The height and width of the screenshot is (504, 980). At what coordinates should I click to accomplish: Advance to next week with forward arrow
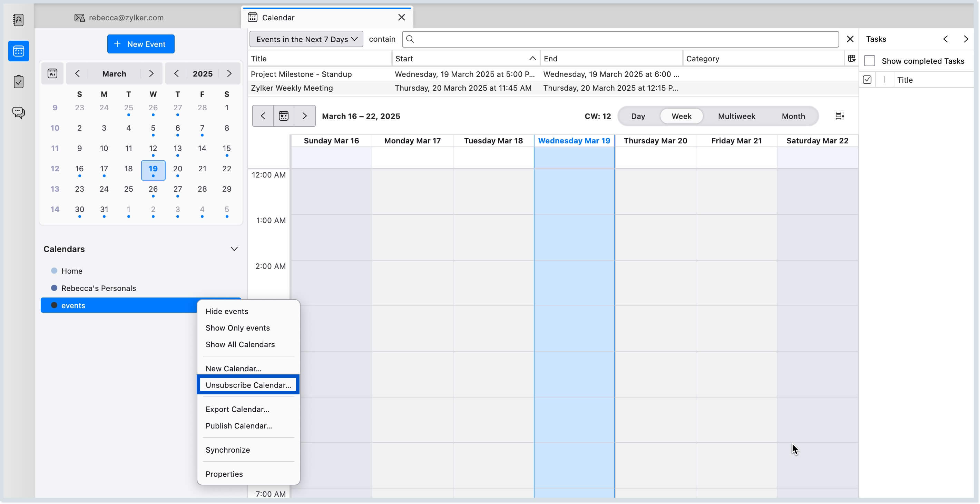(304, 116)
